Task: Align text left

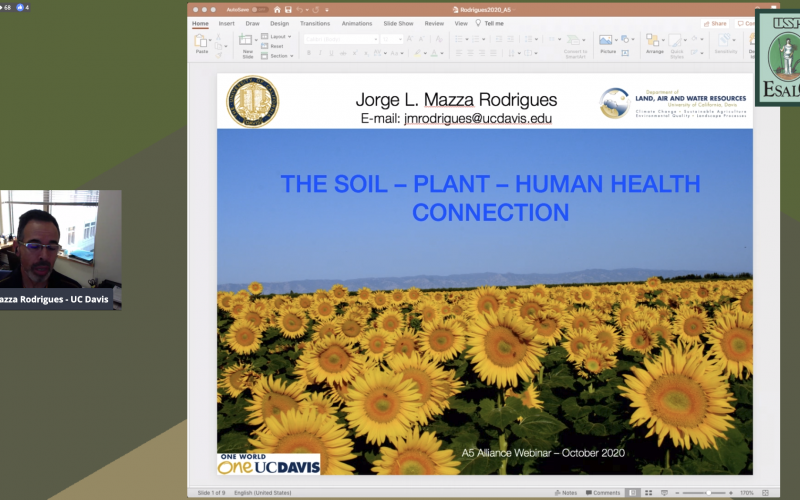Action: (459, 53)
